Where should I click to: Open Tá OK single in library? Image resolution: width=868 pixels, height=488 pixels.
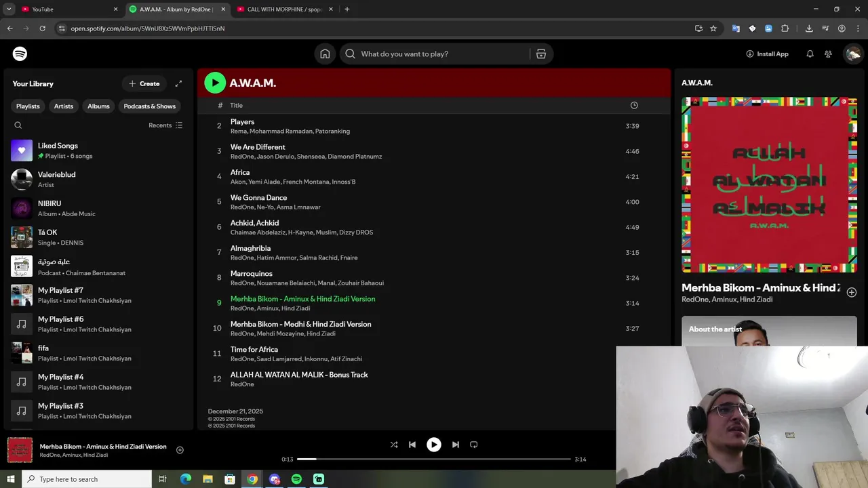(98, 237)
